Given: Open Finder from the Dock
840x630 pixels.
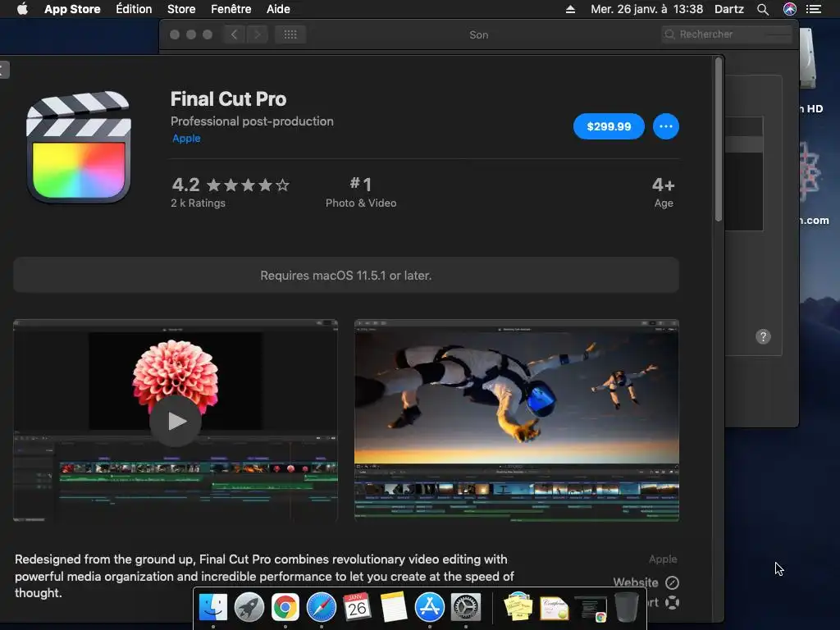Looking at the screenshot, I should click(213, 607).
